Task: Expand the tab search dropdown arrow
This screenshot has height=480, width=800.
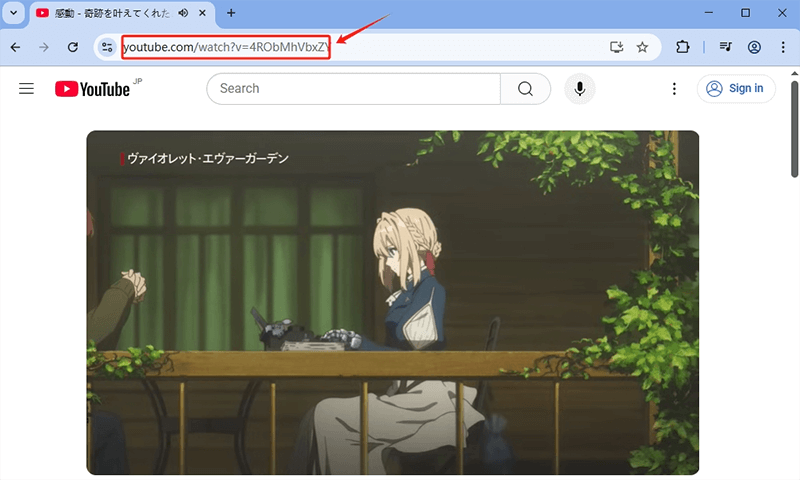Action: 14,13
